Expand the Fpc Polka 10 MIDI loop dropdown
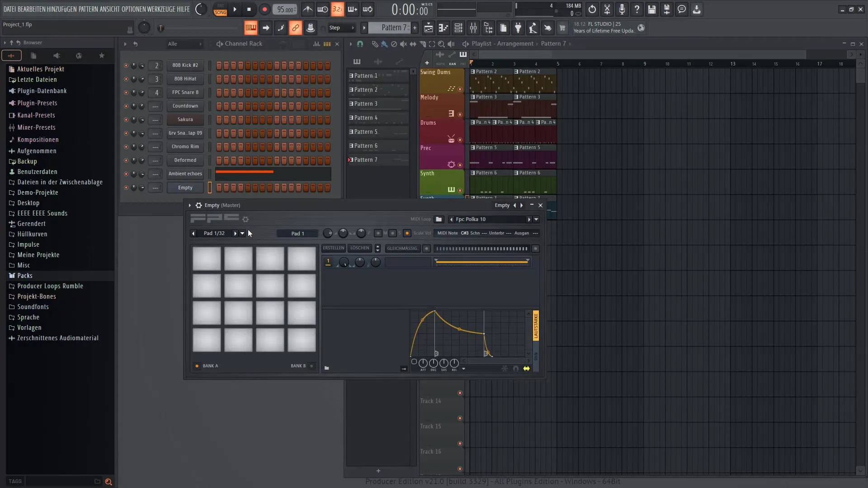This screenshot has width=868, height=488. click(x=536, y=219)
